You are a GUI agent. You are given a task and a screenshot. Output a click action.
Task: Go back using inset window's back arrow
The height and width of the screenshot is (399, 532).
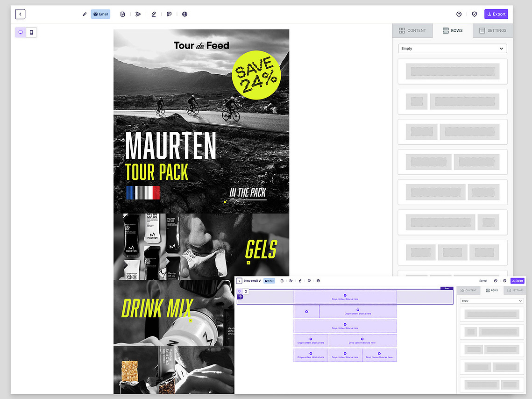click(239, 281)
